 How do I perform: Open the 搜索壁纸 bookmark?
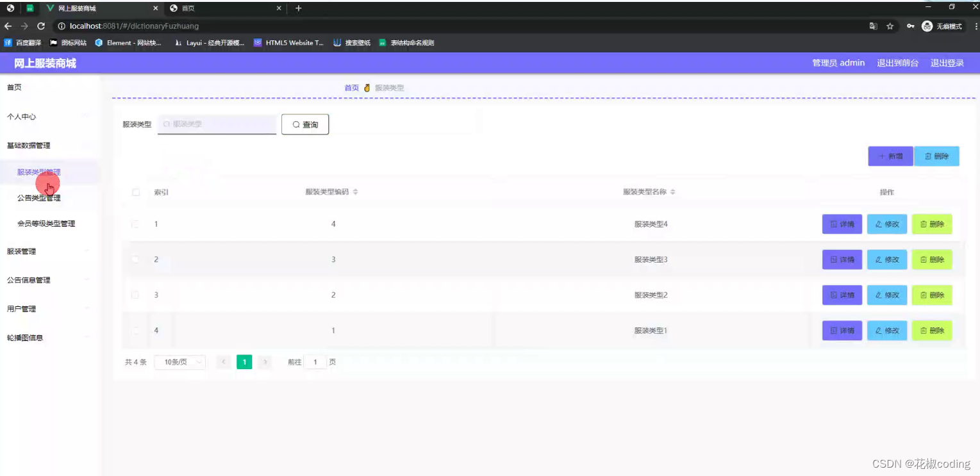click(352, 43)
